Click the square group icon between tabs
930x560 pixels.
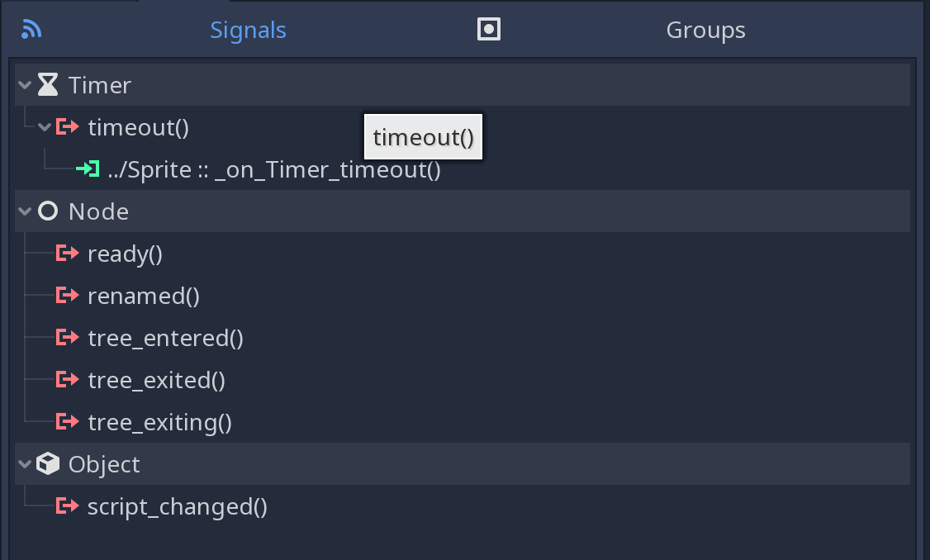coord(488,27)
